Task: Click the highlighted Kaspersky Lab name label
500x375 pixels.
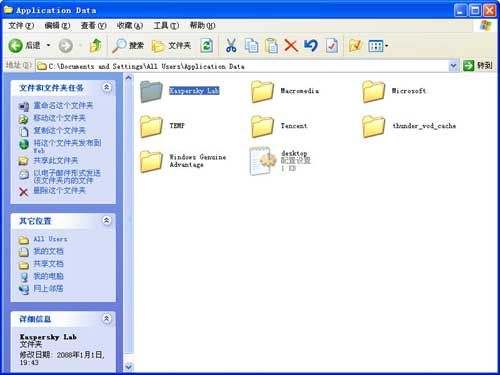Action: pyautogui.click(x=194, y=91)
